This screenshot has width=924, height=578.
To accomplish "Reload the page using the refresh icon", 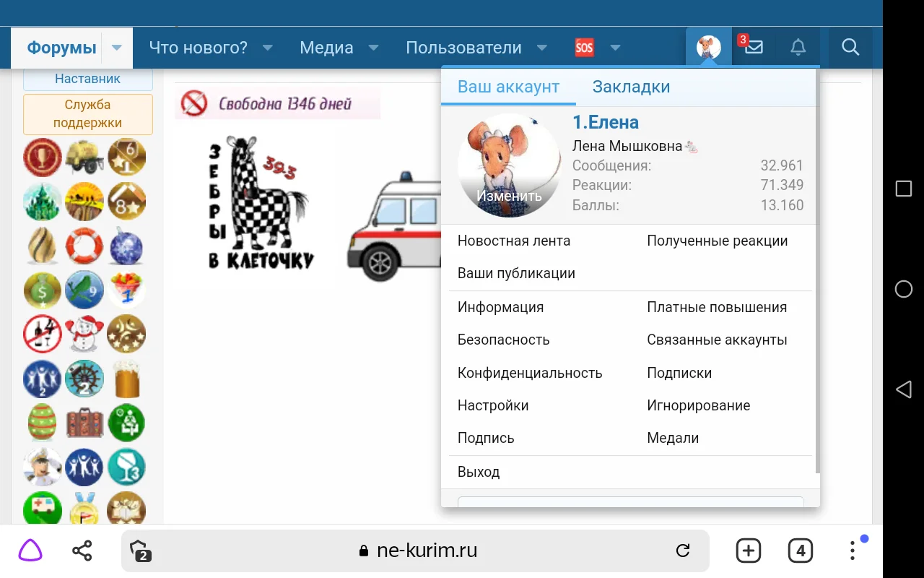I will (683, 550).
